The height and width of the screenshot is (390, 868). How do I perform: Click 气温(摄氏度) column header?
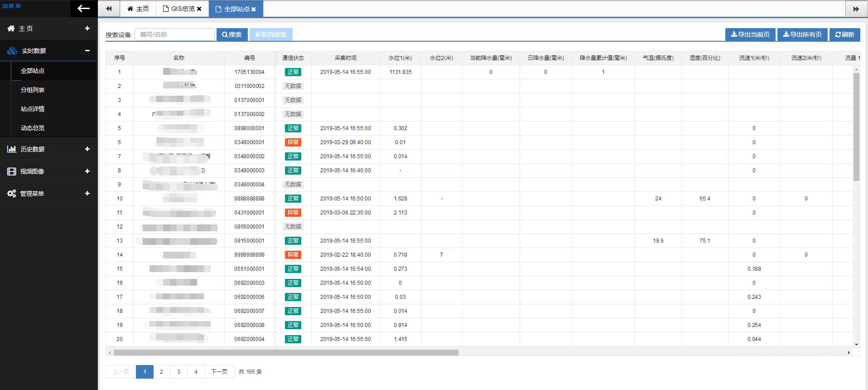658,58
